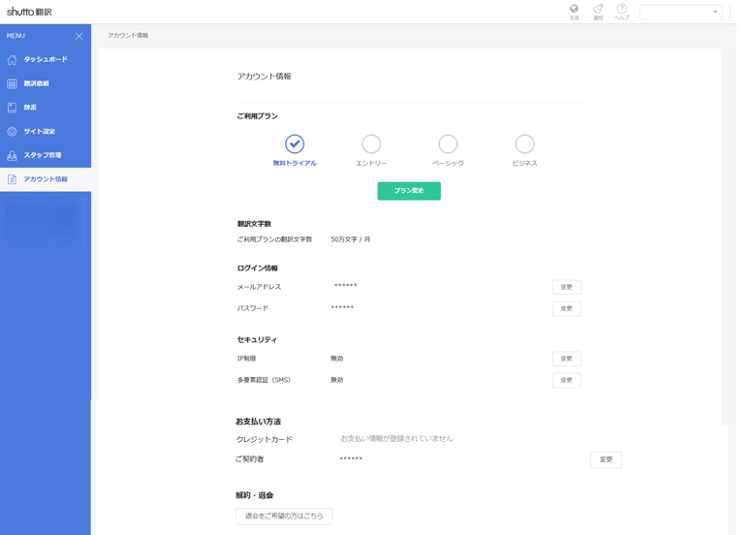756x535 pixels.
Task: Open ダッシュボード menu item
Action: pos(46,60)
